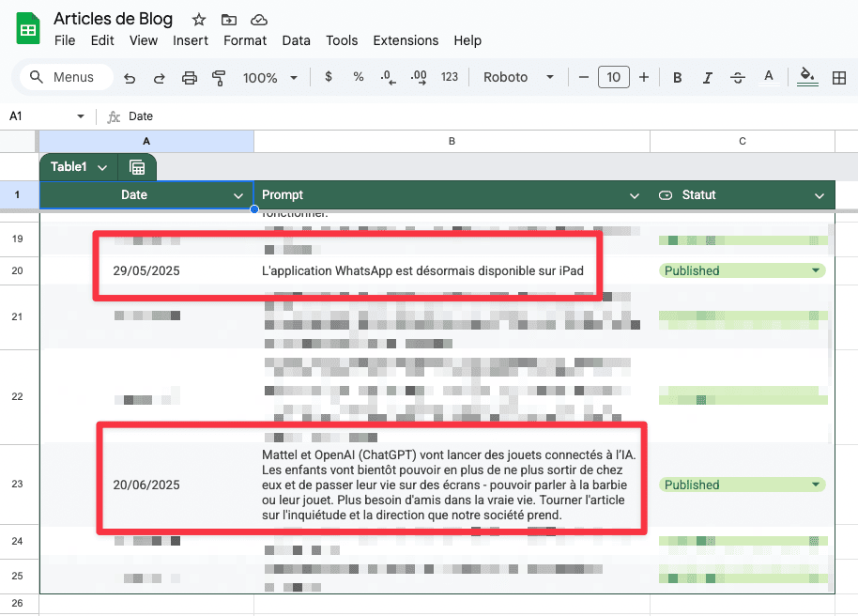Decrease font size with minus button
858x616 pixels.
pos(584,77)
